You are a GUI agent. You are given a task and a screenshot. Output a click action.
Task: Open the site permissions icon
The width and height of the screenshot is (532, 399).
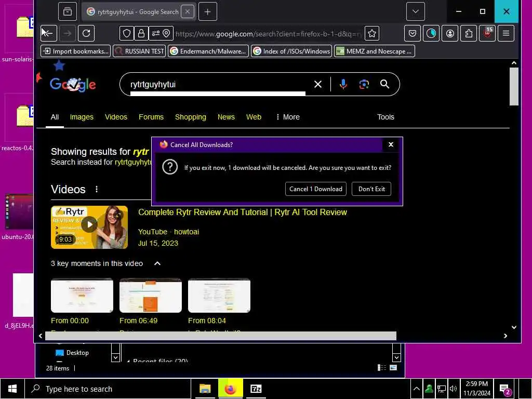155,33
